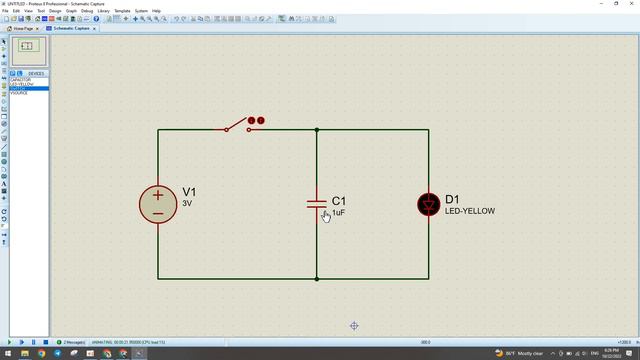The width and height of the screenshot is (640, 360).
Task: Click the New Project toolbar icon
Action: click(6, 19)
